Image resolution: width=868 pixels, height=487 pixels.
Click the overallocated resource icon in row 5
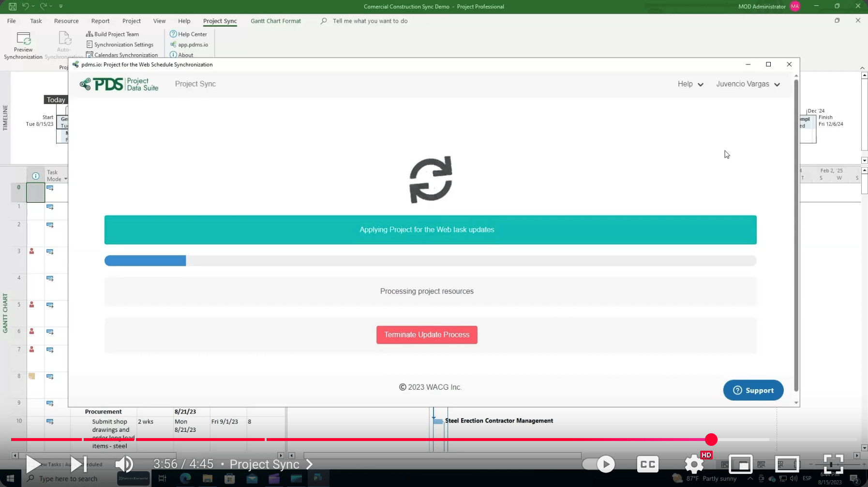[x=31, y=304]
